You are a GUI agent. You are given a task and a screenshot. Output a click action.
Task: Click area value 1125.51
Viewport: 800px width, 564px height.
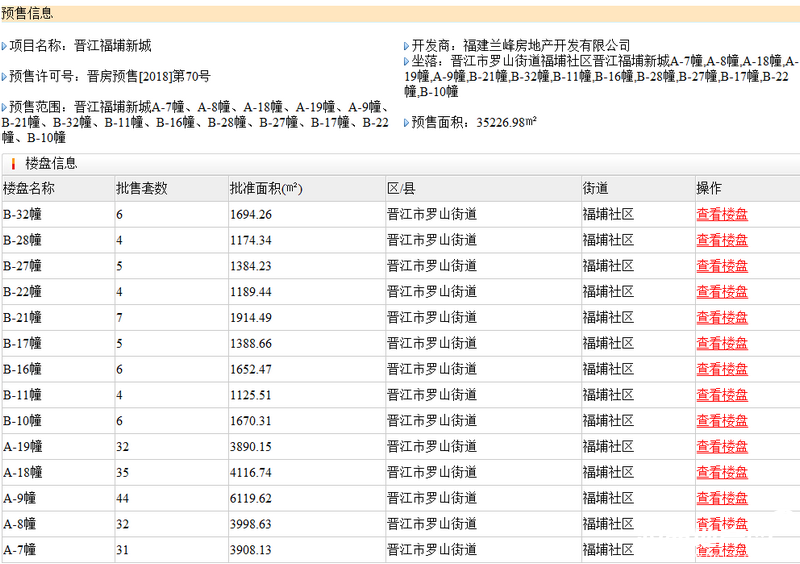click(x=251, y=396)
